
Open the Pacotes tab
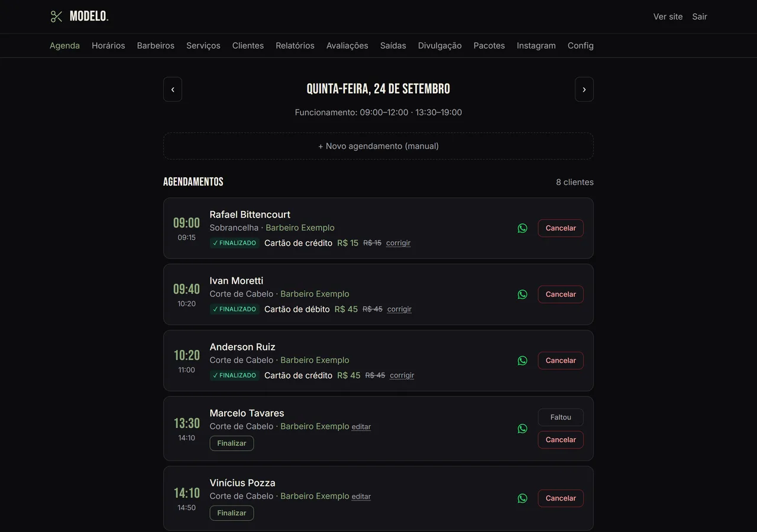[489, 46]
